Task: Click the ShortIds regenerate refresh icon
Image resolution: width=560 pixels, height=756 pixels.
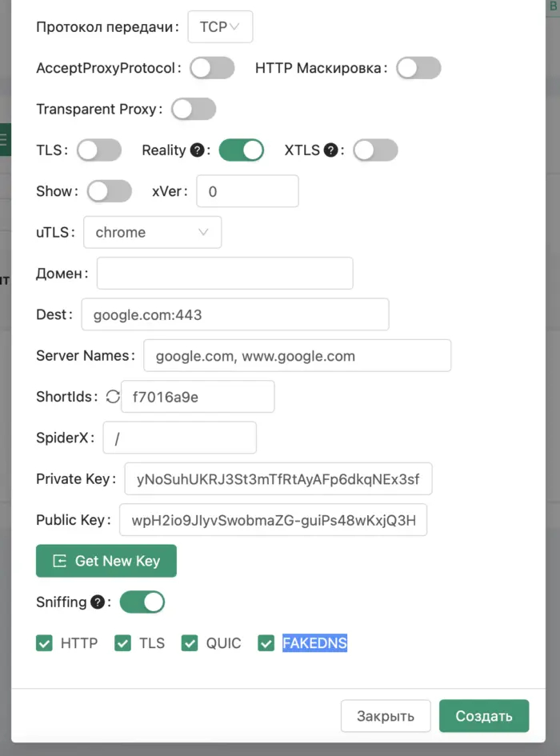Action: pos(112,397)
